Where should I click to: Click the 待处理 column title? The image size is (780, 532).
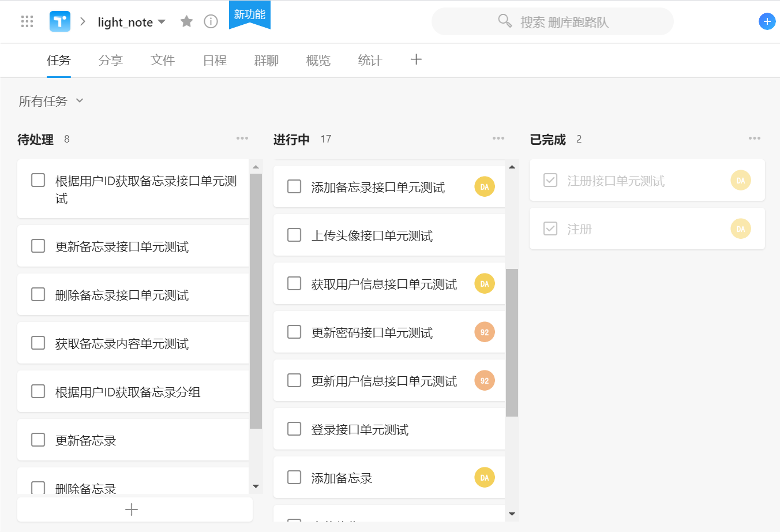pos(35,139)
